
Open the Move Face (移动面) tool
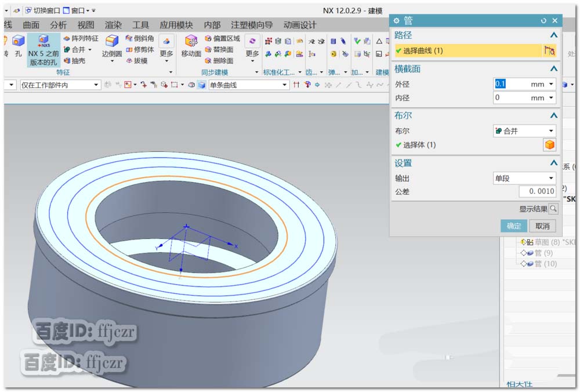191,46
